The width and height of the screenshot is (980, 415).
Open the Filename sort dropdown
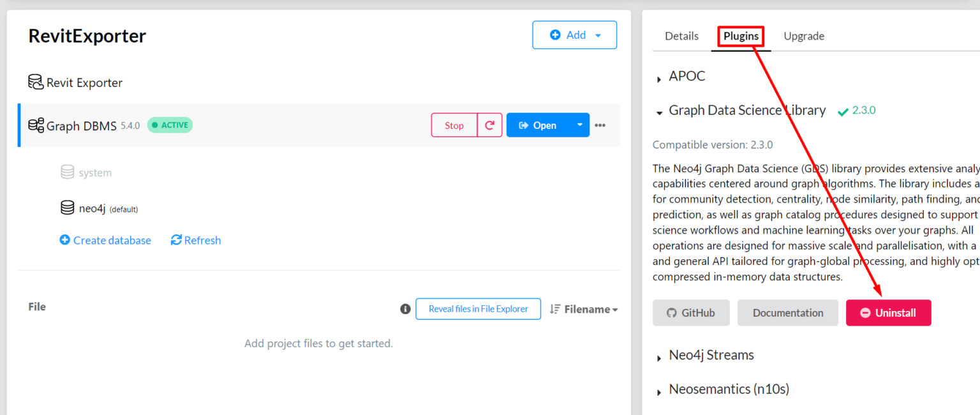coord(584,309)
